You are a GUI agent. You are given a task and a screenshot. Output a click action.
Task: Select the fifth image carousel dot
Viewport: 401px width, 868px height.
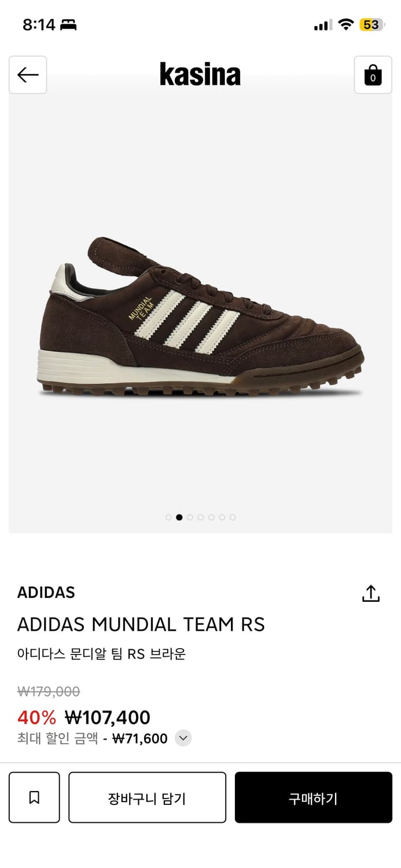click(211, 517)
